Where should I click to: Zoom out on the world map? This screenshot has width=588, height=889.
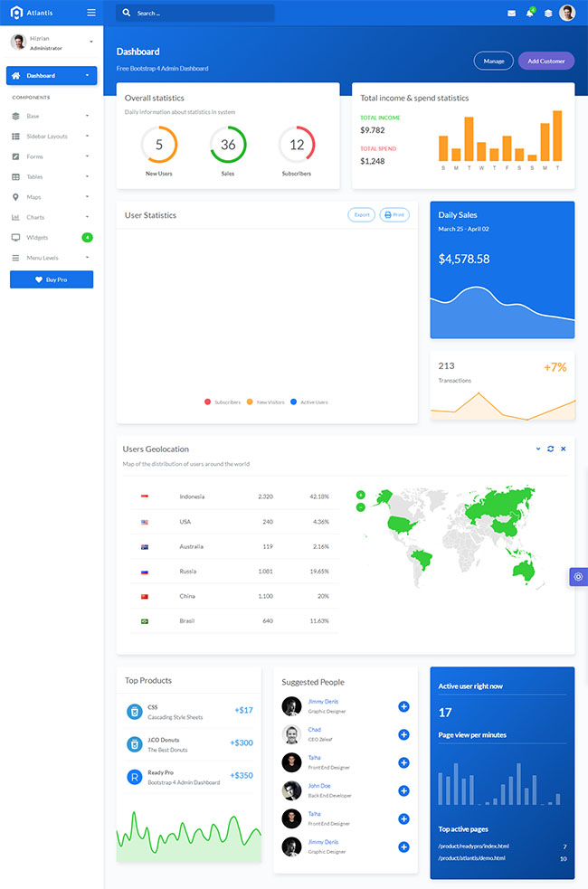click(360, 506)
